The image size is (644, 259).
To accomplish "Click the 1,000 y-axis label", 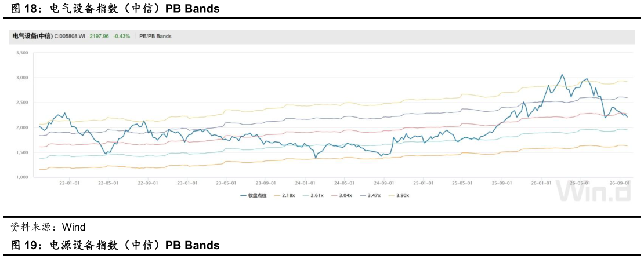I will [x=22, y=177].
